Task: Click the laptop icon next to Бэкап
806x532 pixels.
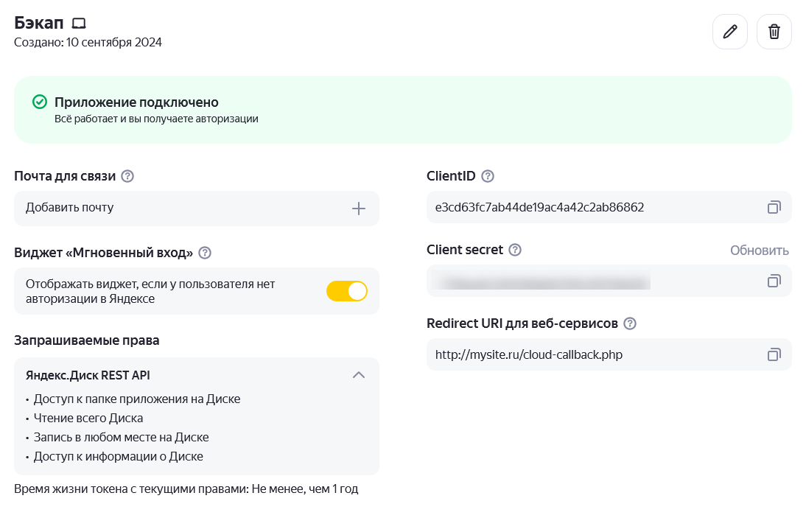Action: (x=79, y=24)
